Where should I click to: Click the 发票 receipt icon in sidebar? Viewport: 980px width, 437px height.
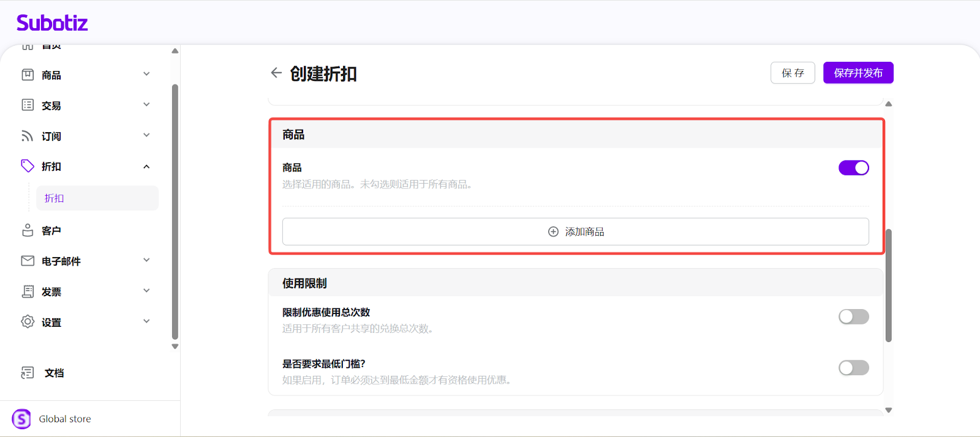(x=28, y=291)
